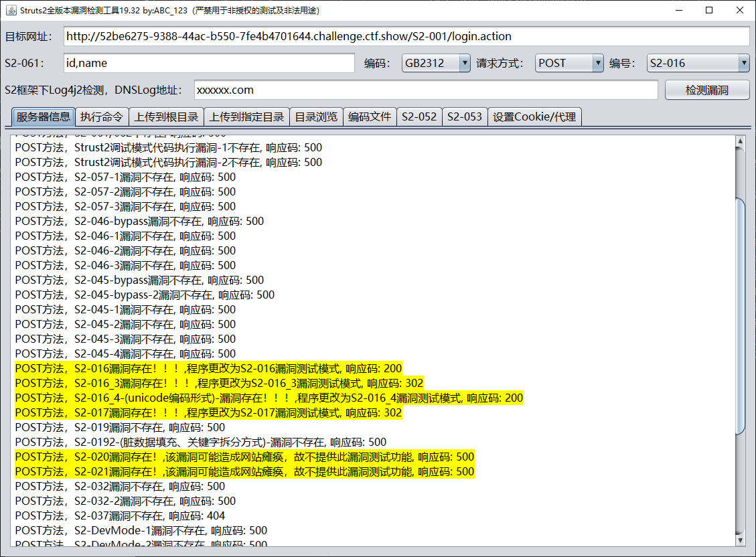Click the S2-037 404 result line
The height and width of the screenshot is (557, 756).
120,515
